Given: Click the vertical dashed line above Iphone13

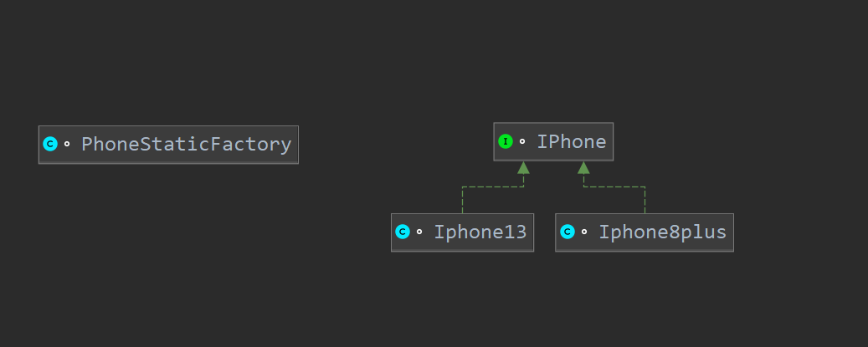Looking at the screenshot, I should click(462, 201).
